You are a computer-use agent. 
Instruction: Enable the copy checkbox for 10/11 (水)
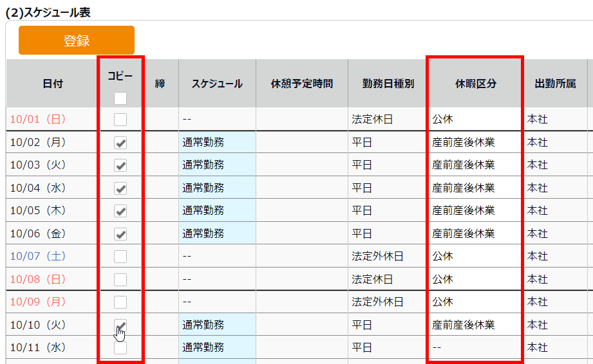click(x=120, y=348)
